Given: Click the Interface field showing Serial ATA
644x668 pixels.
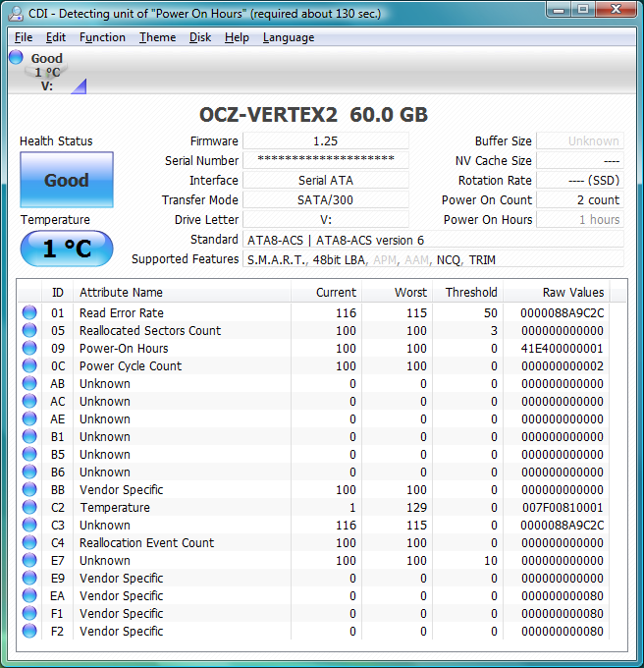Looking at the screenshot, I should click(x=326, y=180).
